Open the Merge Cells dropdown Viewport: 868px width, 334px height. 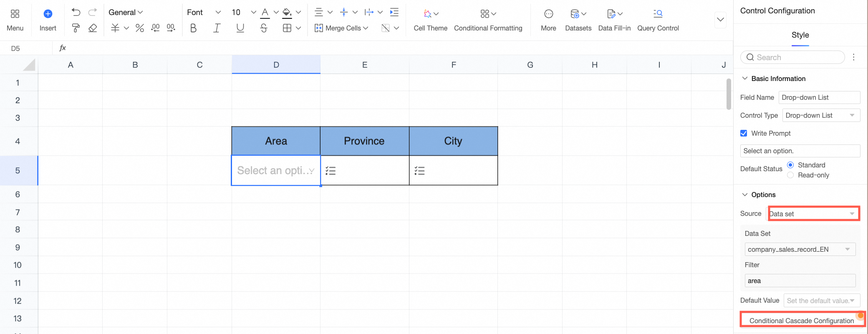(341, 28)
